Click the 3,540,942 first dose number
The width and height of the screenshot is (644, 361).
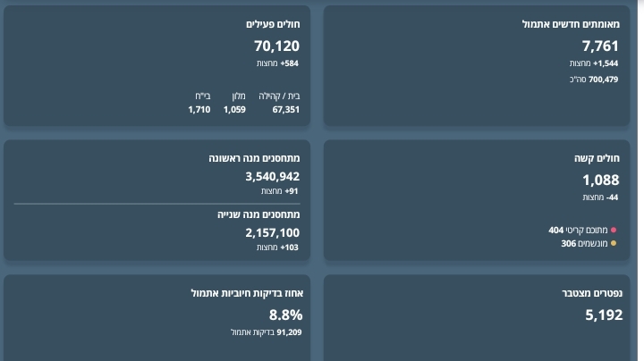click(x=272, y=177)
